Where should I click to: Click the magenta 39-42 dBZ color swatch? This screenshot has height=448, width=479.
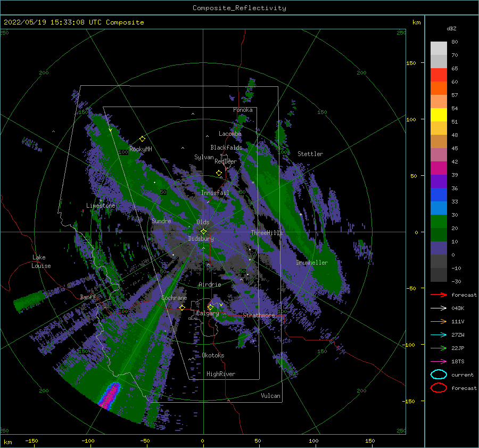point(439,168)
